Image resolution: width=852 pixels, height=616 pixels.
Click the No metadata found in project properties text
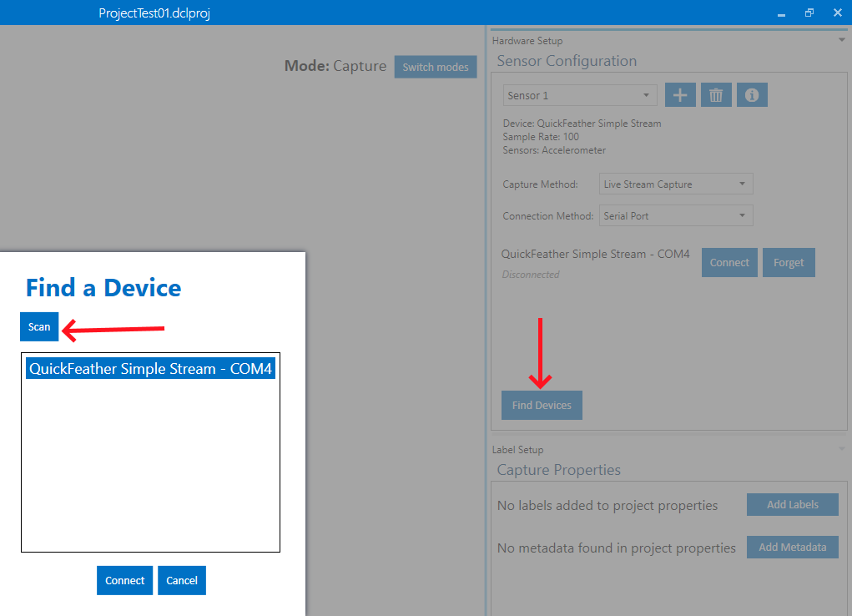(x=616, y=548)
